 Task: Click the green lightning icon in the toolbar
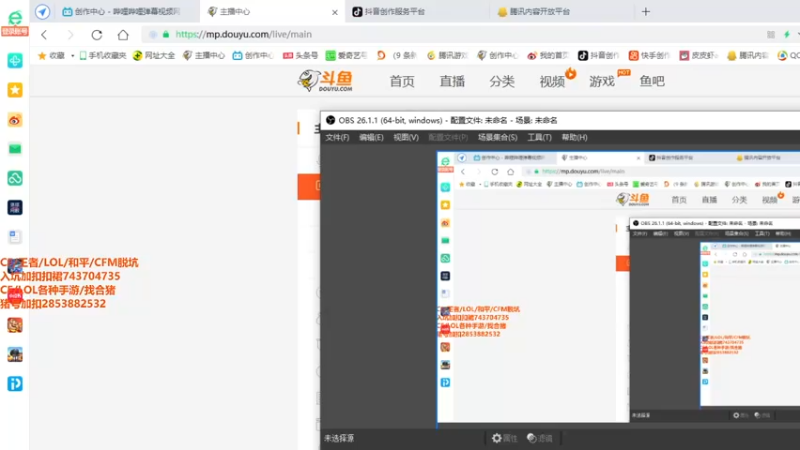787,35
